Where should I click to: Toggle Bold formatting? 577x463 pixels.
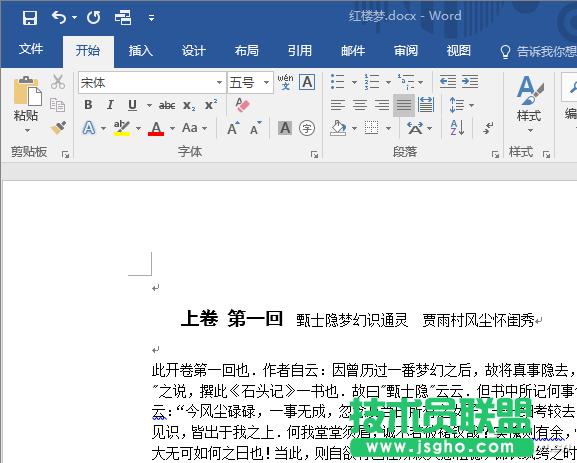point(88,105)
